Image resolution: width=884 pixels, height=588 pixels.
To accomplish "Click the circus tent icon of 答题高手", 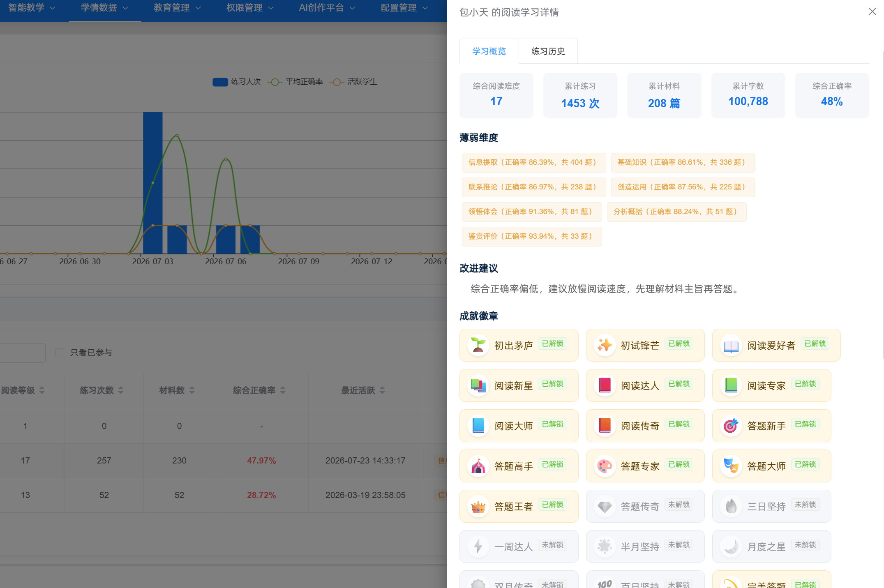I will point(478,466).
